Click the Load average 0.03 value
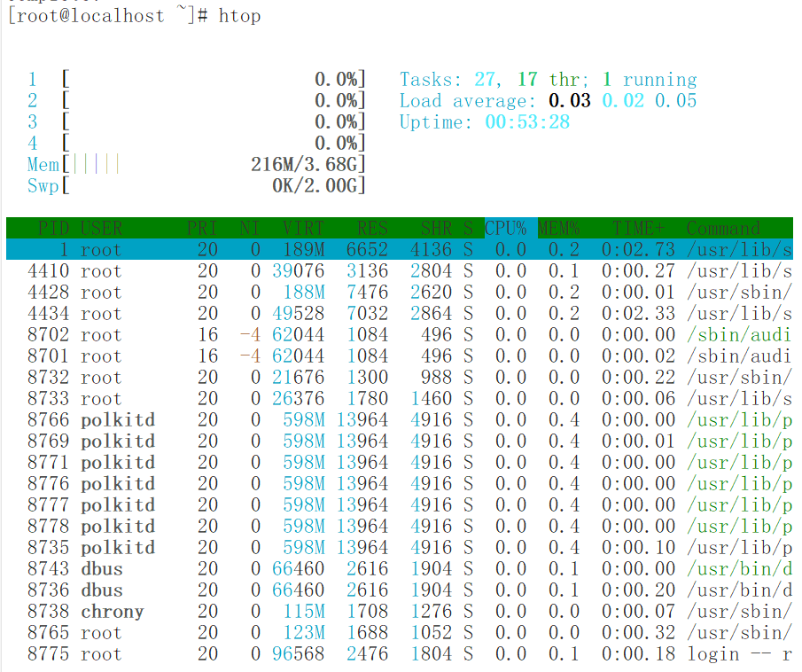 point(569,101)
